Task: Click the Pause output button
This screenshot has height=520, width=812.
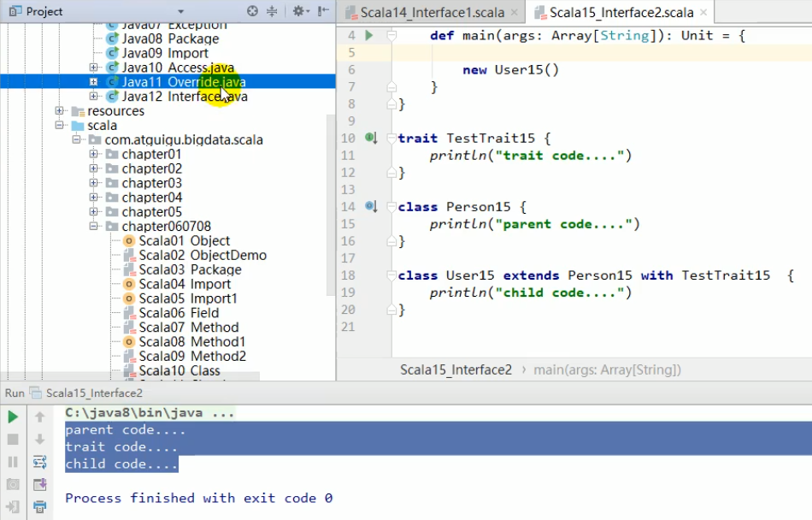Action: [13, 462]
